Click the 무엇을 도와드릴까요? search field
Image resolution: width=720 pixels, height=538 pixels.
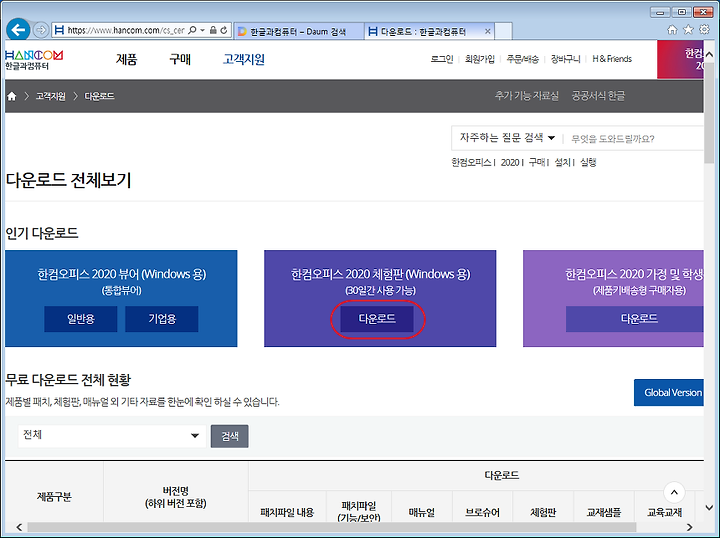(x=636, y=138)
